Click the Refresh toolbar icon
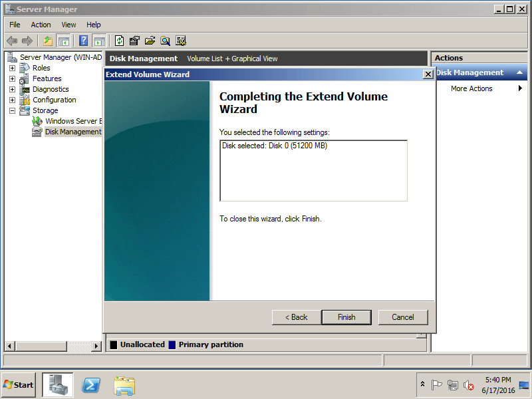Screen dimensions: 532x399 (119, 41)
